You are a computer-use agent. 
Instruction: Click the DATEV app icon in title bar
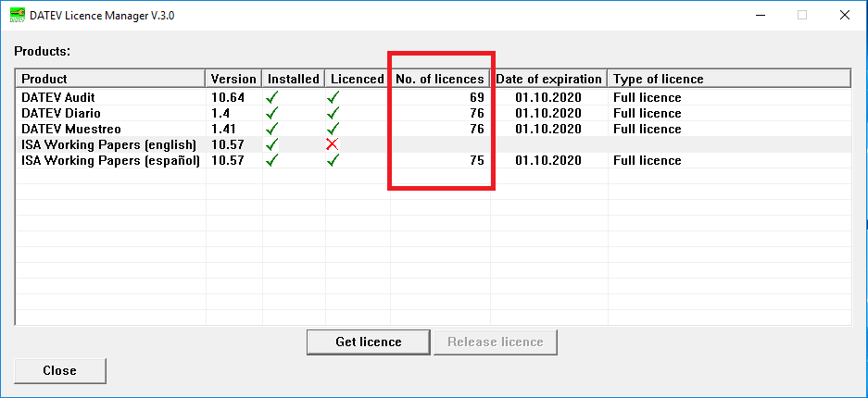pyautogui.click(x=18, y=15)
